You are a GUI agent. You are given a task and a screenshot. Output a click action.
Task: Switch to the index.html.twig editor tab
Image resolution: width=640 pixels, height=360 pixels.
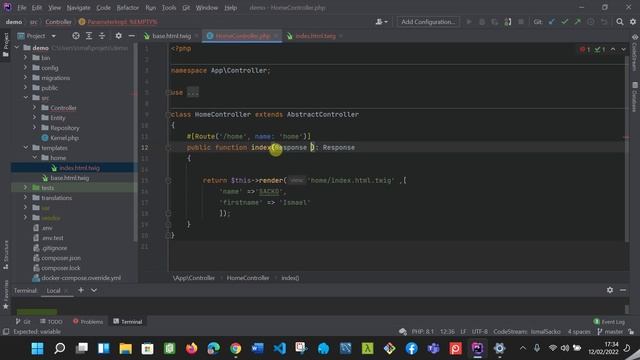(x=315, y=36)
